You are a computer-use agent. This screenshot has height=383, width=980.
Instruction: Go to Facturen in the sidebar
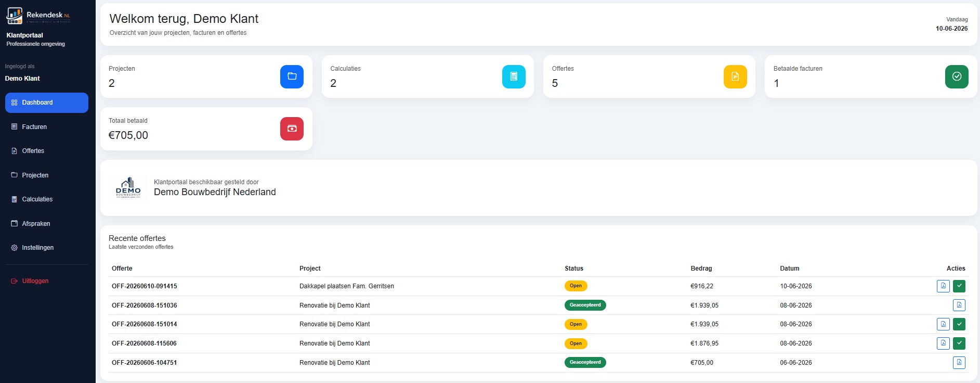tap(47, 127)
